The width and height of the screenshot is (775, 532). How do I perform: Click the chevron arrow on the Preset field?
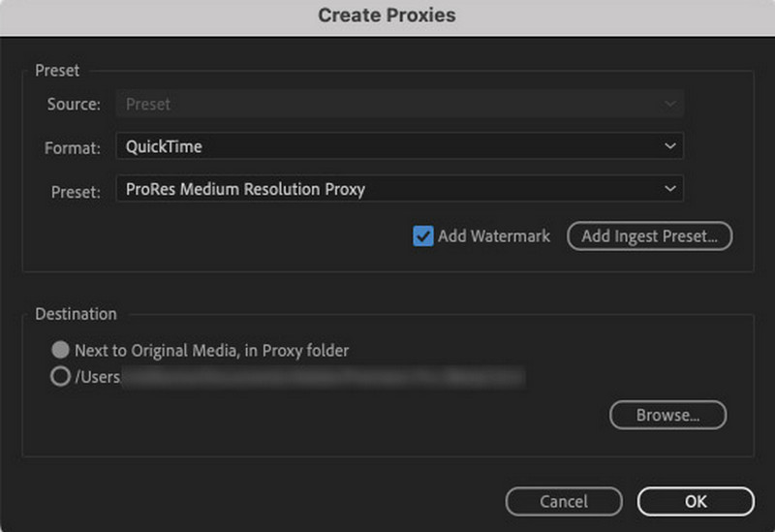tap(669, 189)
